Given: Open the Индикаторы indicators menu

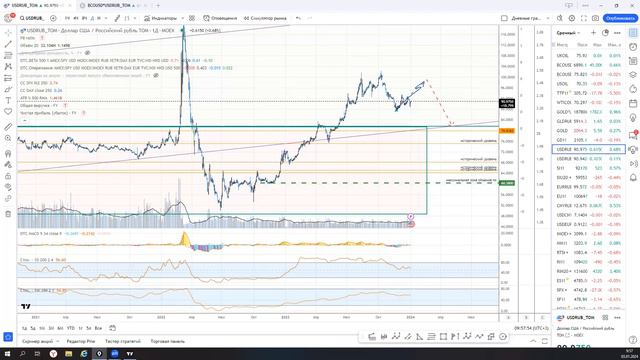Looking at the screenshot, I should (160, 18).
